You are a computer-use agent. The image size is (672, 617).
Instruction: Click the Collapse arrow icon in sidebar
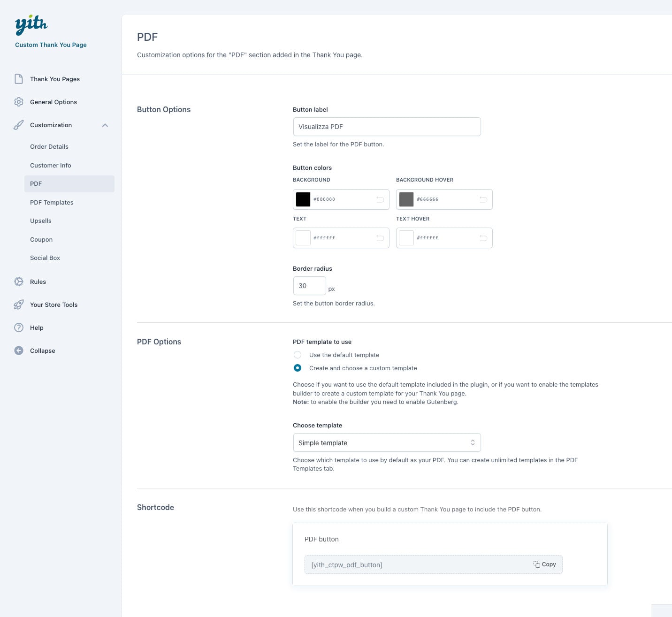19,350
